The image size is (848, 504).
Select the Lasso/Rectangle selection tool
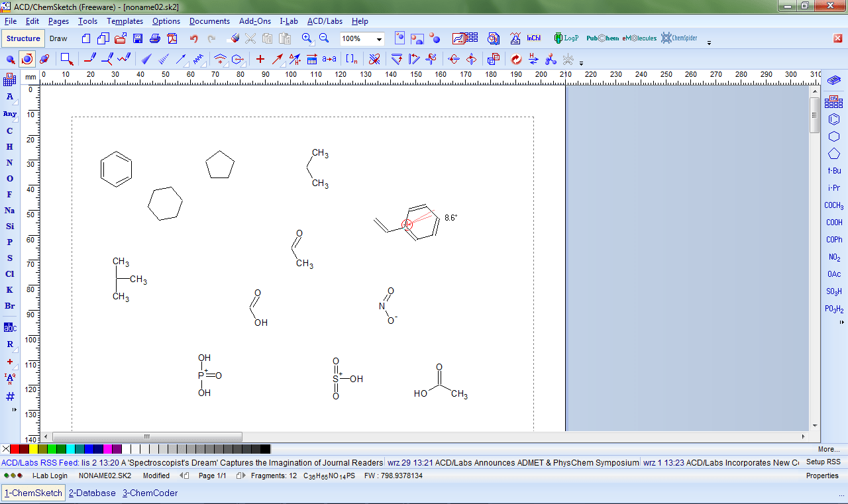(66, 59)
